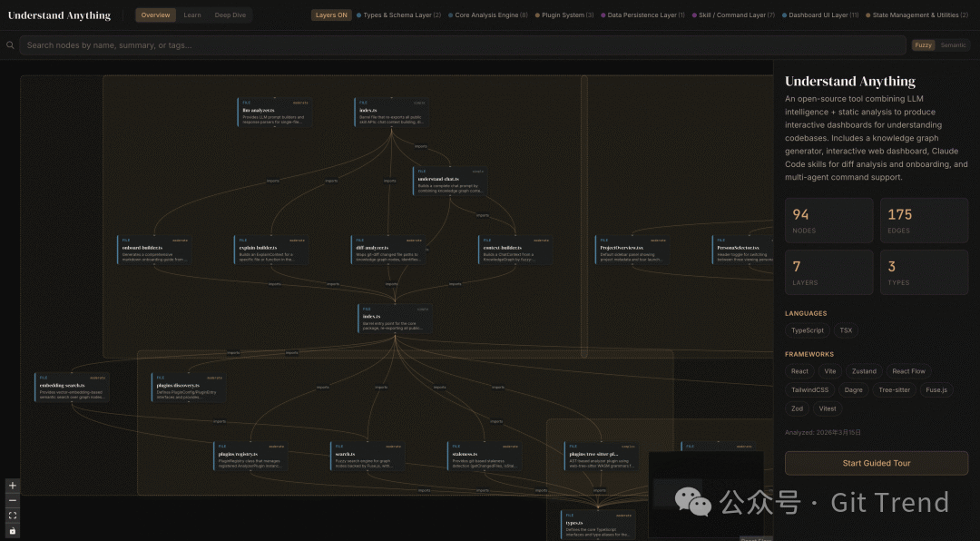Click the fit view icon
This screenshot has width=980, height=541.
tap(13, 516)
